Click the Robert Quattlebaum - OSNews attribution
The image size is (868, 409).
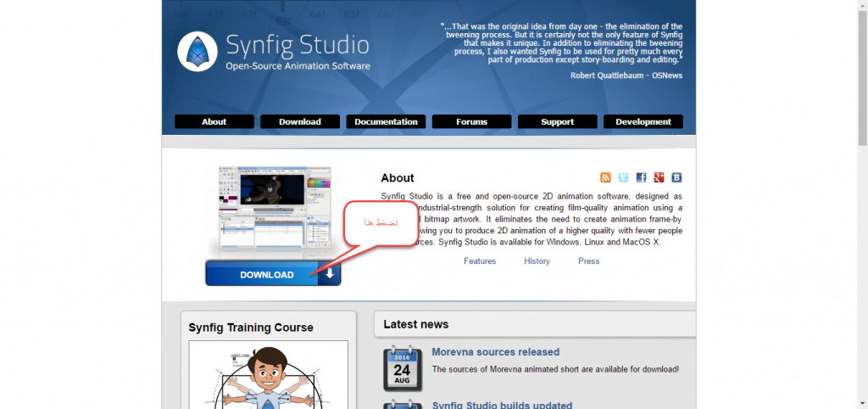tap(626, 76)
